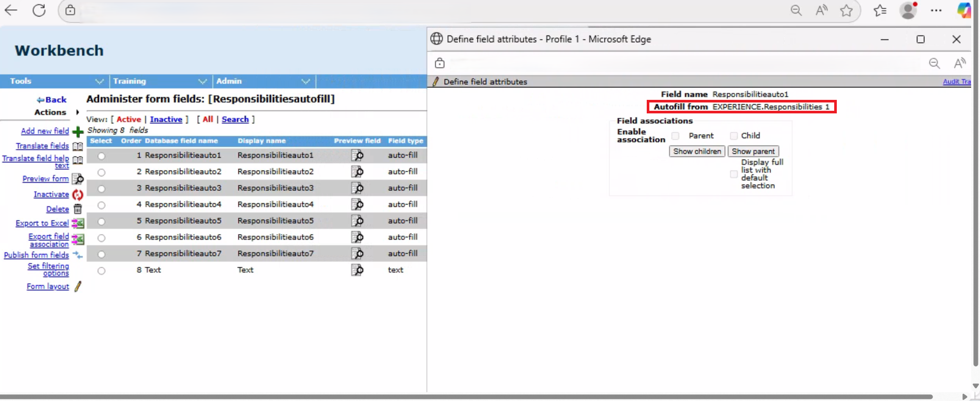Expand the Admin dropdown menu
This screenshot has width=980, height=401.
(306, 81)
